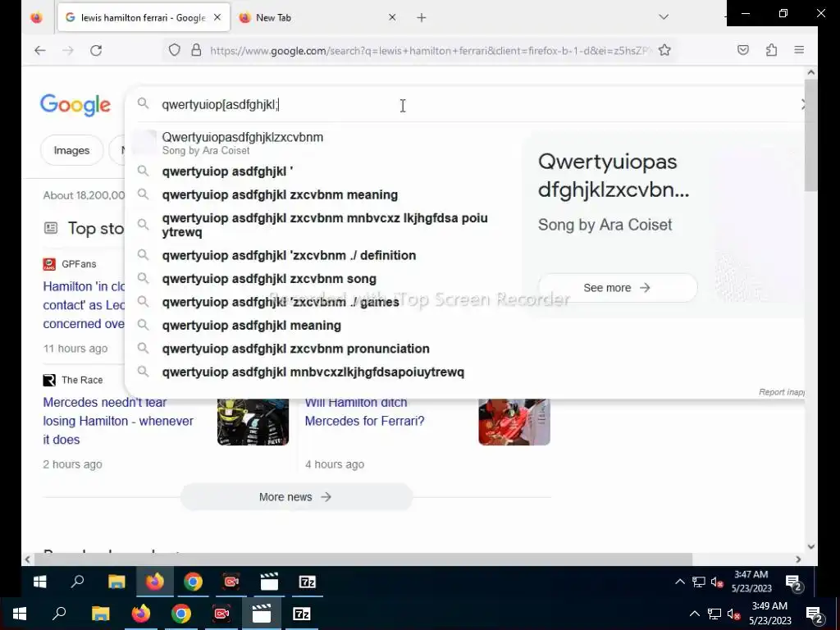Click inside the Google search box text

pyautogui.click(x=220, y=104)
